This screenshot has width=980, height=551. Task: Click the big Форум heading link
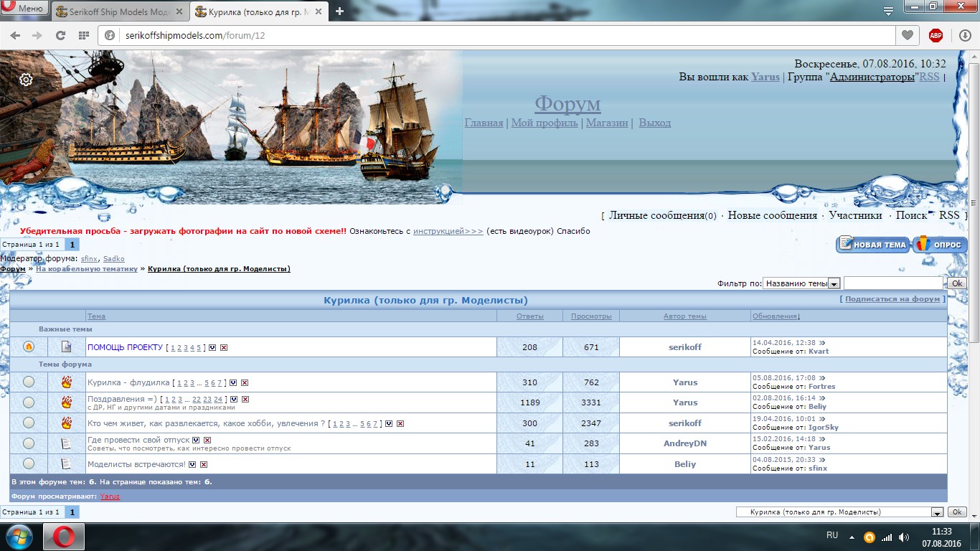[x=567, y=104]
